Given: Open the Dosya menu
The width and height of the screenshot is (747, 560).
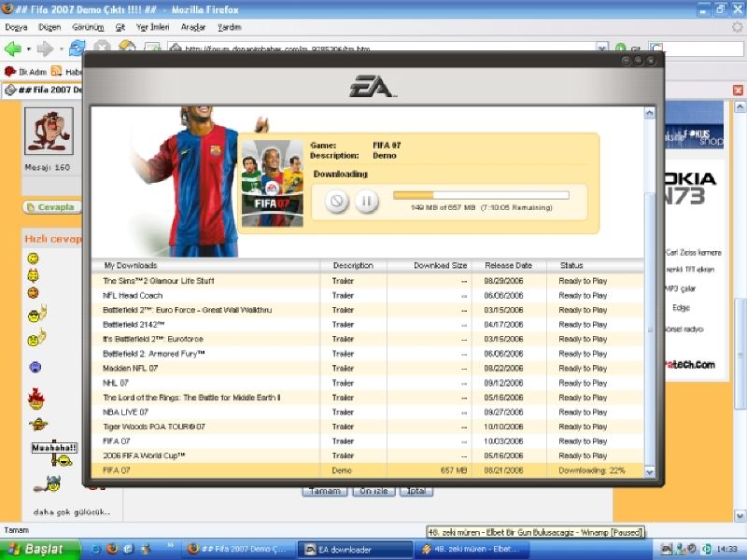Looking at the screenshot, I should pyautogui.click(x=16, y=27).
